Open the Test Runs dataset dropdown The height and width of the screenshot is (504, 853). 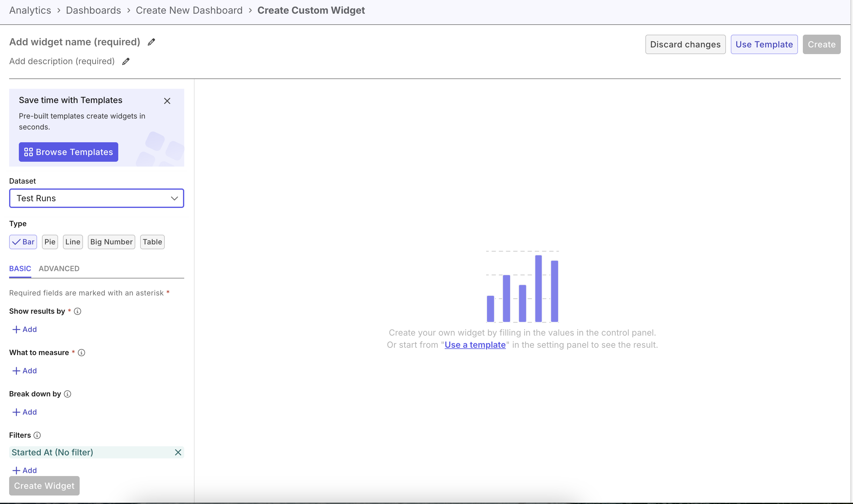coord(96,198)
